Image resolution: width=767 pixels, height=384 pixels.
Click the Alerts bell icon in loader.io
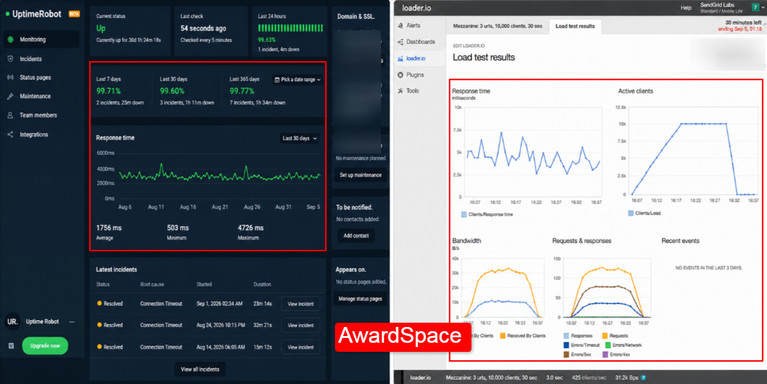401,25
